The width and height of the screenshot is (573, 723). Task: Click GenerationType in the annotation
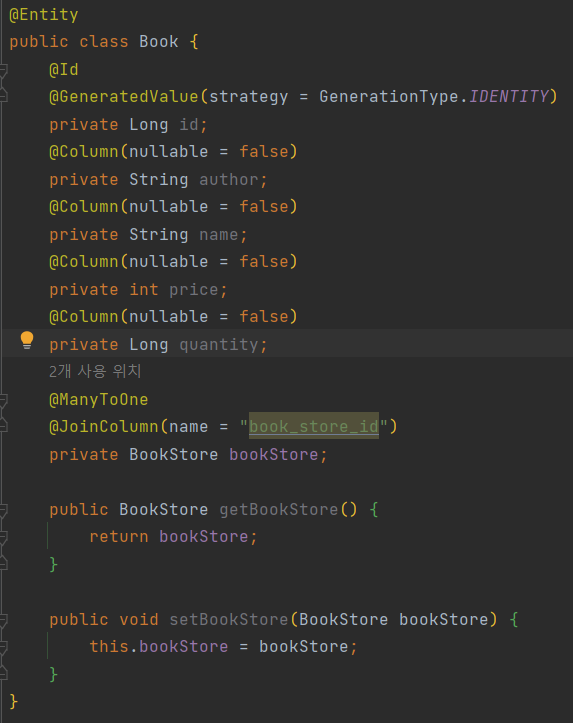coord(389,97)
